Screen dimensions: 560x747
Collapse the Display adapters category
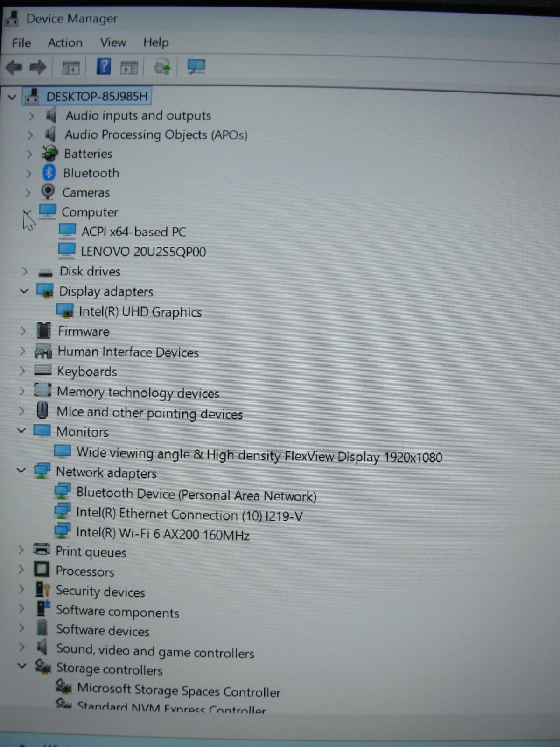[x=24, y=291]
